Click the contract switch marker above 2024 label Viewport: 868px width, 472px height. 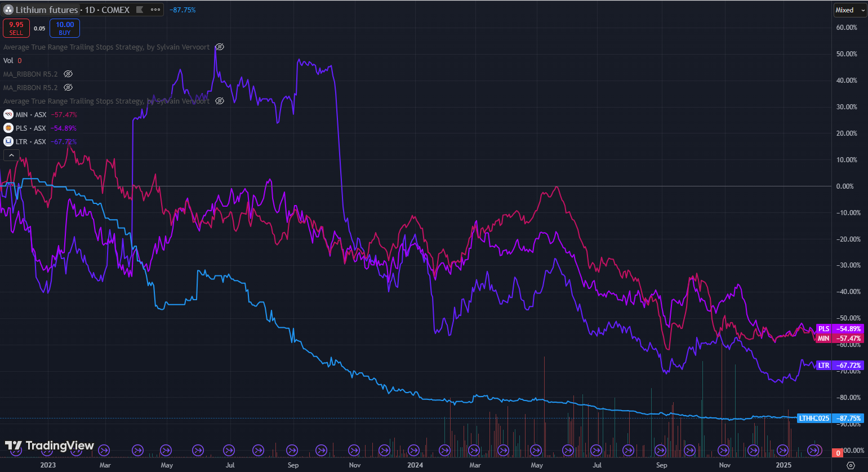[414, 450]
